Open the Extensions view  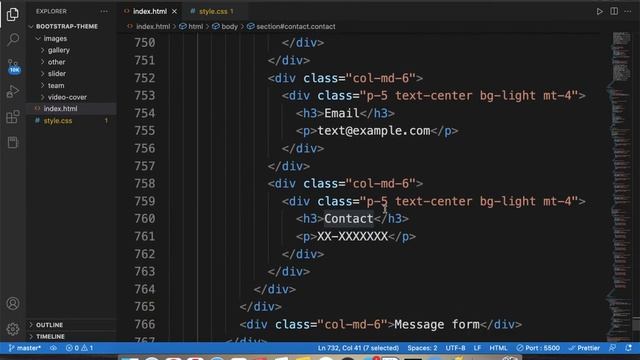coord(13,117)
